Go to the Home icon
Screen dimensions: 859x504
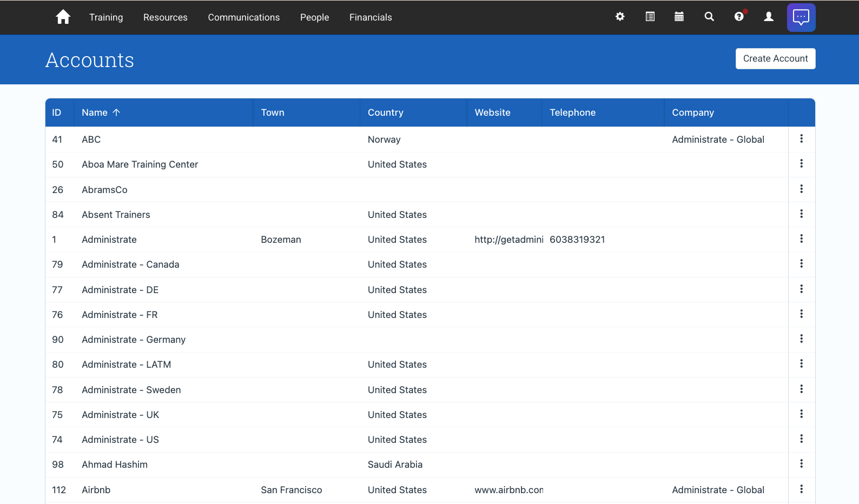(63, 17)
